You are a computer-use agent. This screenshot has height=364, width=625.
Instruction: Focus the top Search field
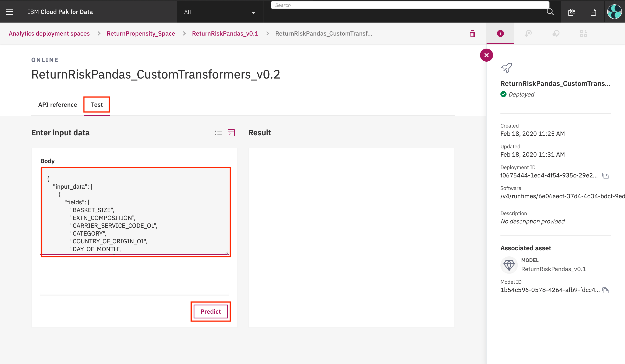pos(409,5)
